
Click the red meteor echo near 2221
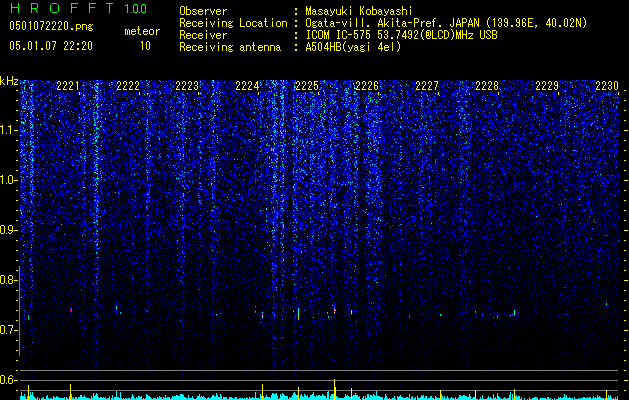click(x=71, y=310)
